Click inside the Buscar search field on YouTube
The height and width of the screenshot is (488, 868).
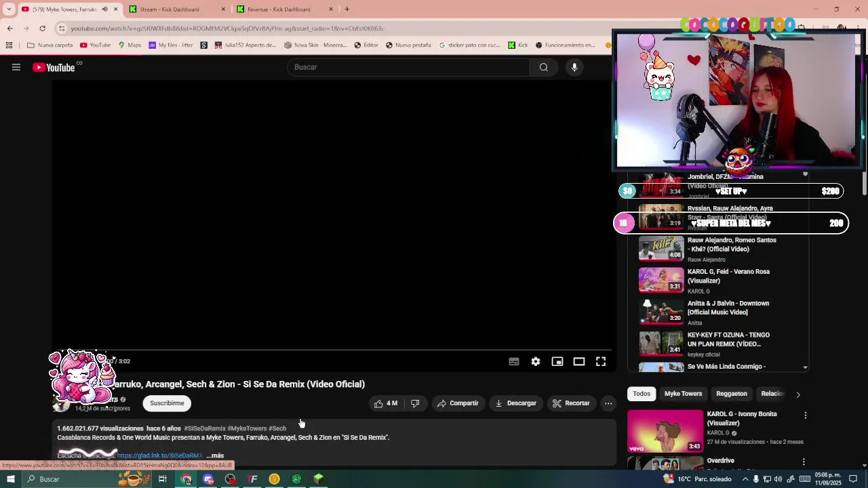(409, 67)
